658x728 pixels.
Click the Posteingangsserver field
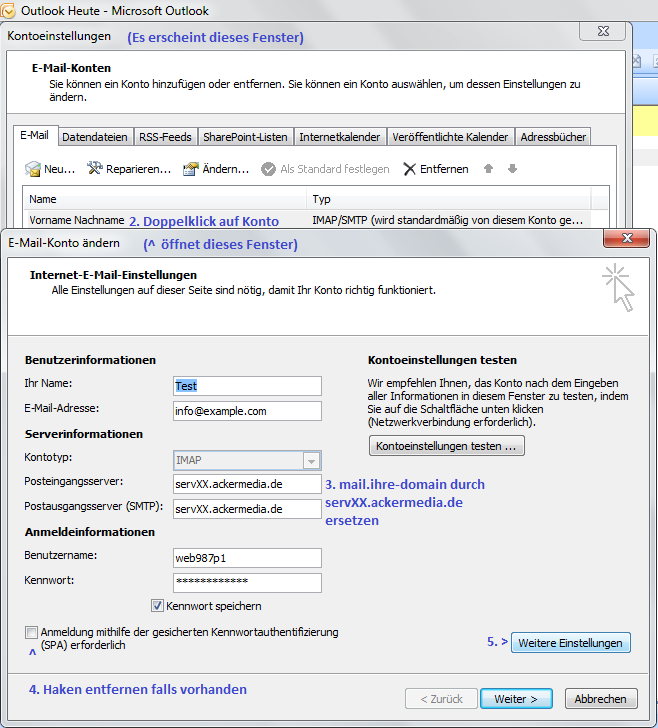(247, 484)
